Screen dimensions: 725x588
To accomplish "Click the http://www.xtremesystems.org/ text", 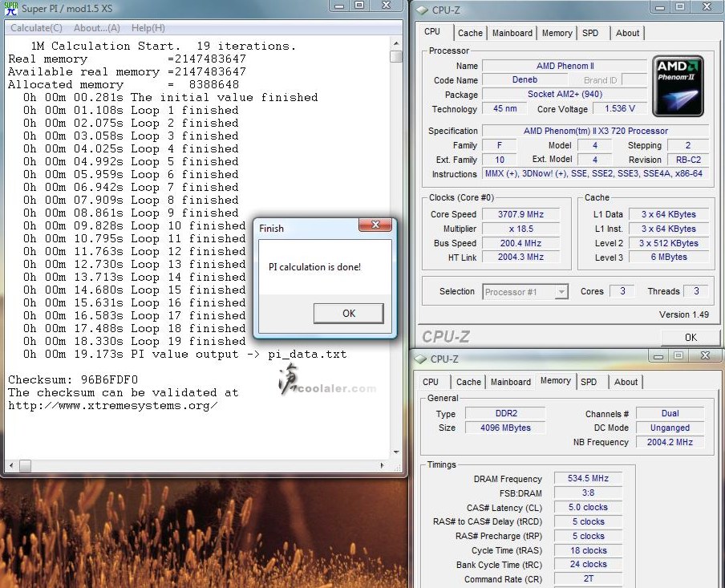I will [113, 406].
